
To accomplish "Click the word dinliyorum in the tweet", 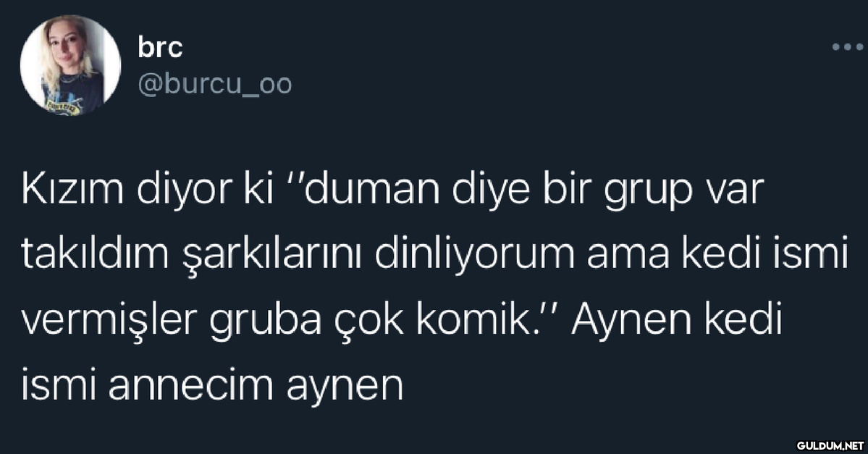I will point(475,255).
